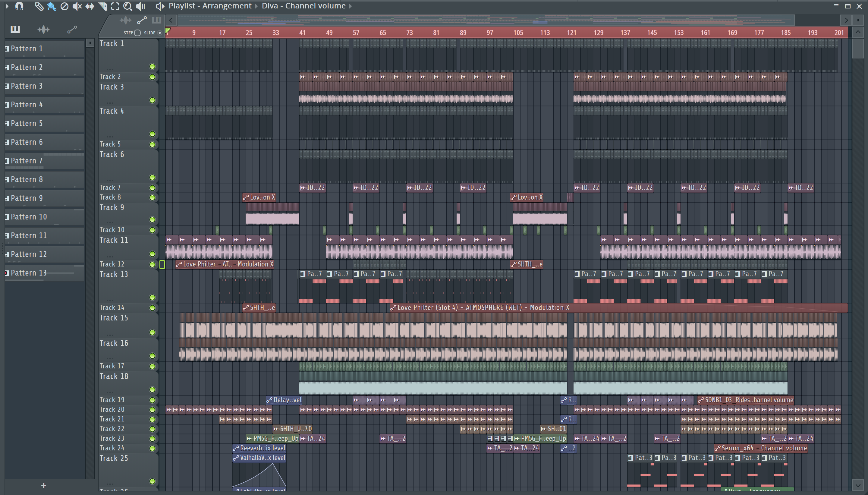Select the Select (marquee) tool
The image size is (868, 495).
[x=115, y=6]
